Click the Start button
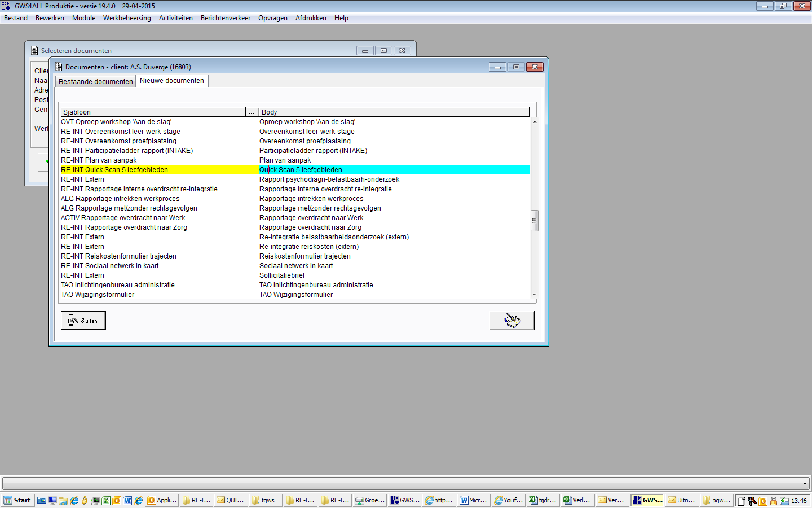The image size is (812, 508). coord(17,501)
